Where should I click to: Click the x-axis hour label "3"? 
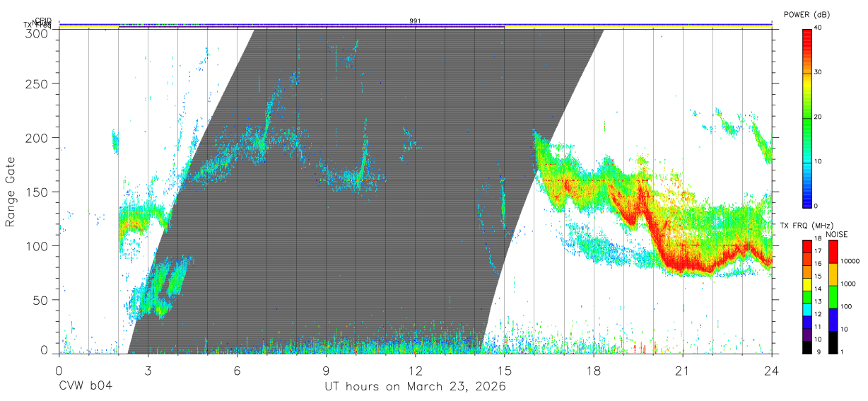(x=148, y=370)
